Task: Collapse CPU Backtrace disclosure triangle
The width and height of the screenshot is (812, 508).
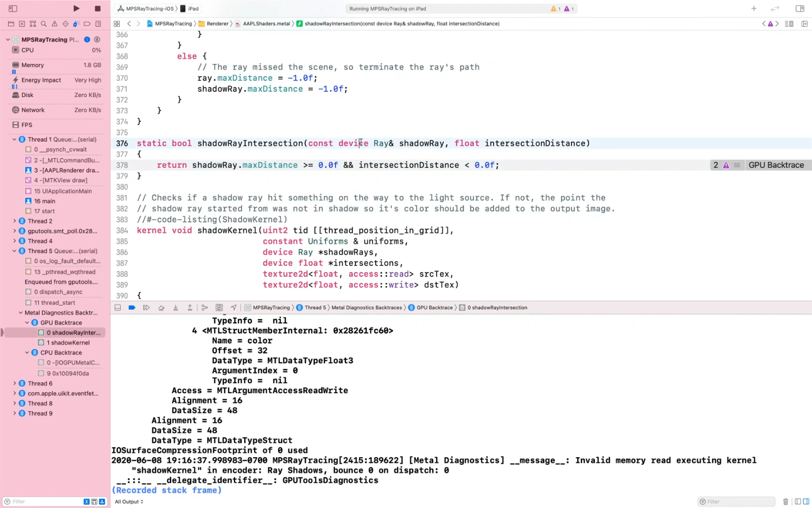Action: (x=27, y=353)
